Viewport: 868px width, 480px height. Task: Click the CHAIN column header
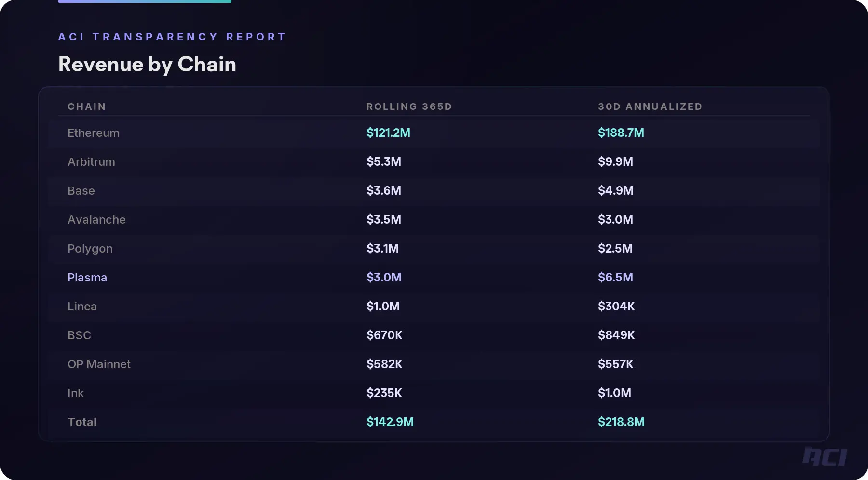pos(87,107)
